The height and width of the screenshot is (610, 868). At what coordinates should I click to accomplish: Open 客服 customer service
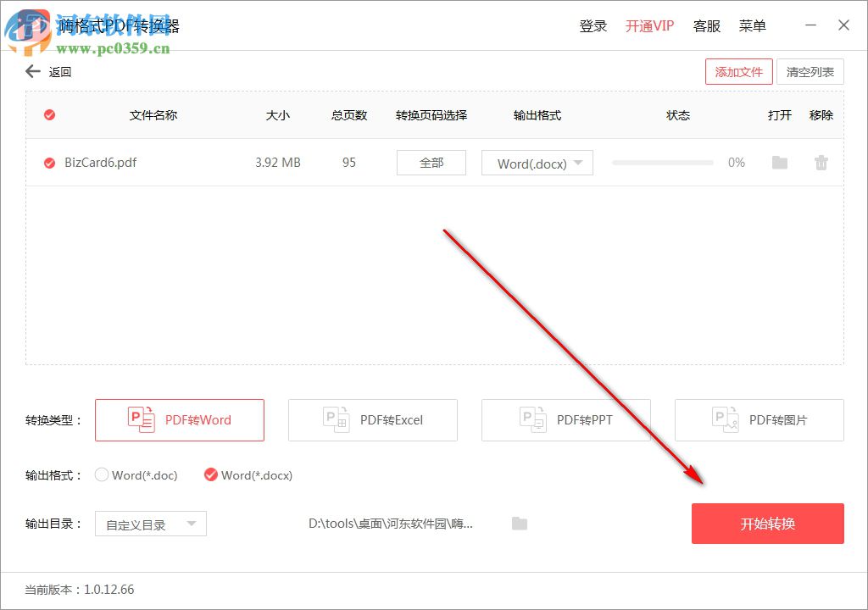(x=707, y=25)
